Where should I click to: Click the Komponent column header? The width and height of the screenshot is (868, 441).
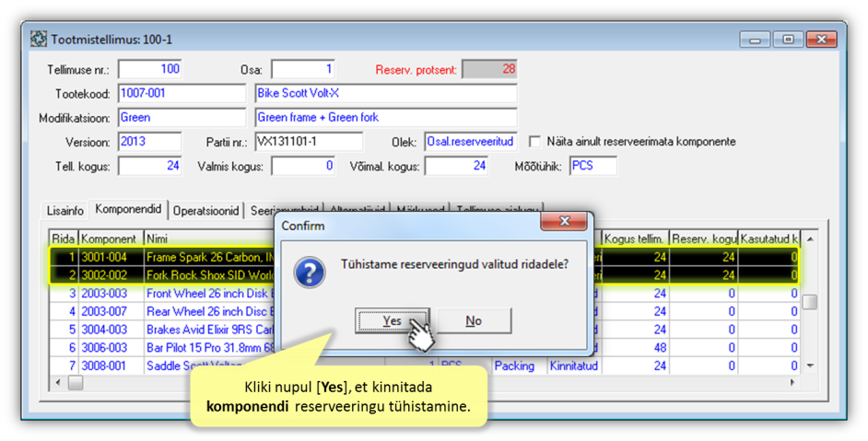click(x=111, y=239)
